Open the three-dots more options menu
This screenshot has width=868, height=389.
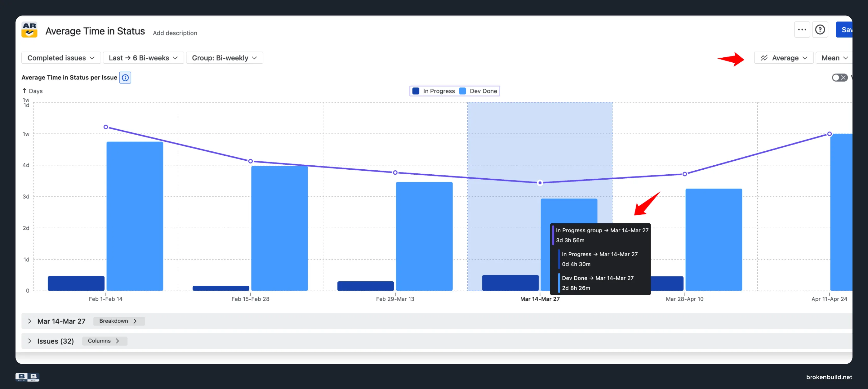pos(802,30)
